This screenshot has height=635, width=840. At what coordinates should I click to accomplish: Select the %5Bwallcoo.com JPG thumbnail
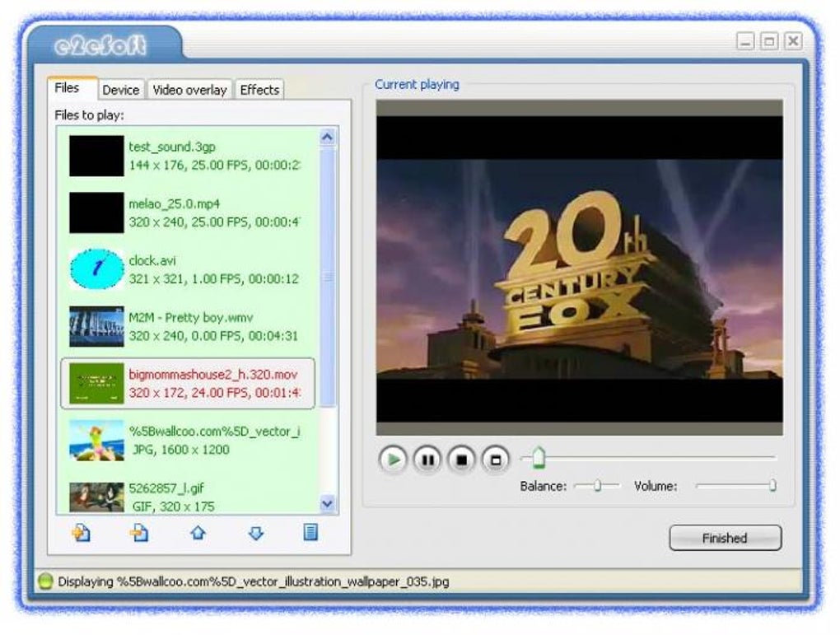pos(96,440)
